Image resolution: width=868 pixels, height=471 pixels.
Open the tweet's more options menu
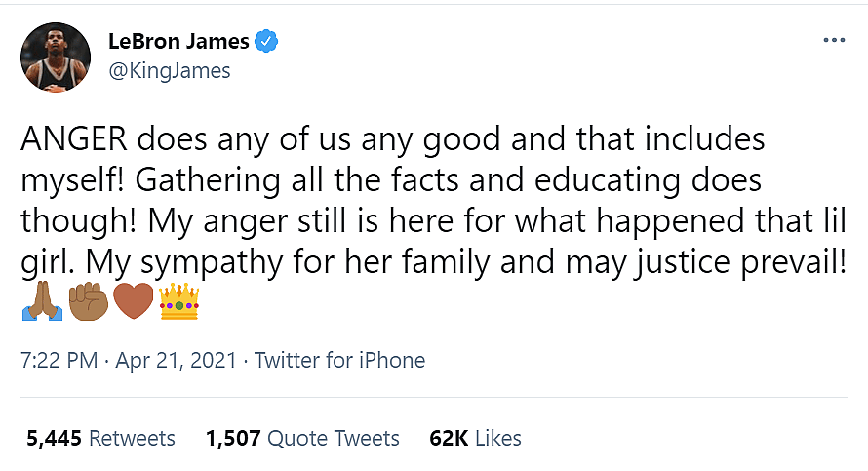[833, 40]
